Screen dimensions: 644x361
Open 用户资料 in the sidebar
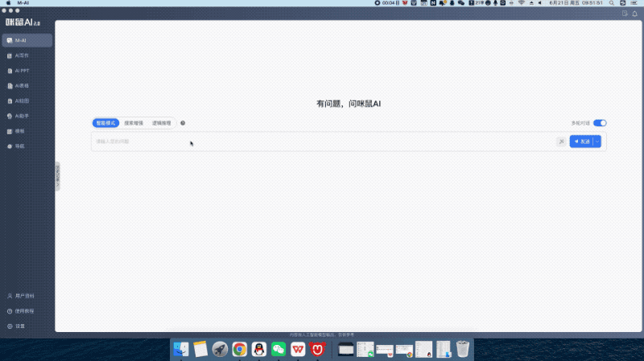click(x=24, y=296)
